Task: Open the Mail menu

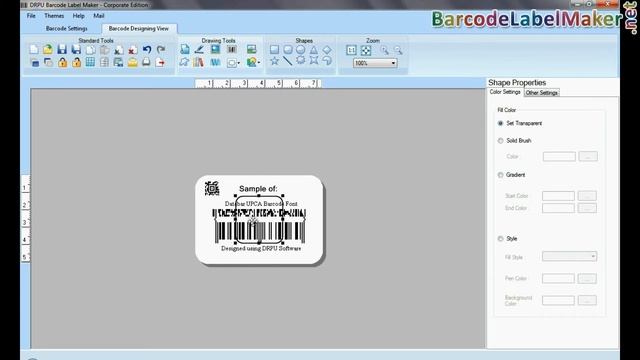Action: coord(99,16)
